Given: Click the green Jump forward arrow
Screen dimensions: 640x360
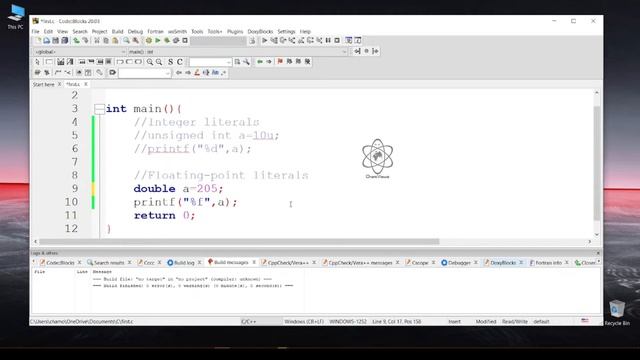Looking at the screenshot, I should pos(269,62).
